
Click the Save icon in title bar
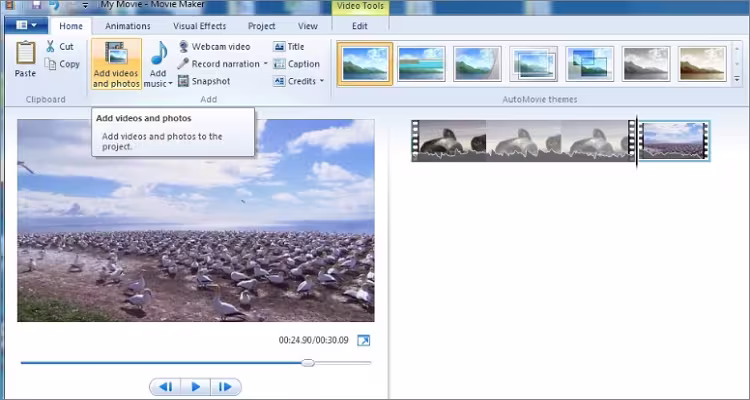click(x=37, y=6)
